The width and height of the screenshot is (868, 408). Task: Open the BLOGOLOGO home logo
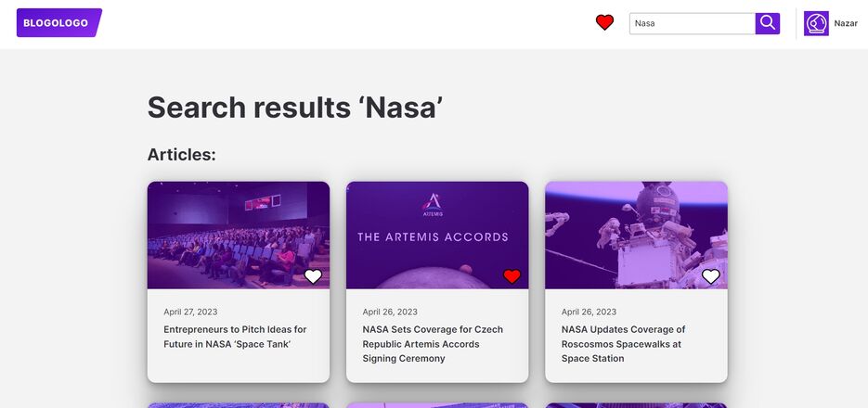pyautogui.click(x=59, y=22)
